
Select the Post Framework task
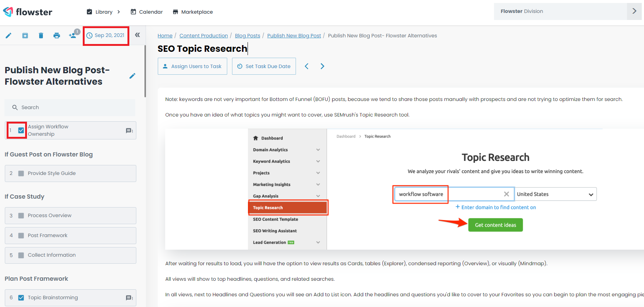(71, 236)
